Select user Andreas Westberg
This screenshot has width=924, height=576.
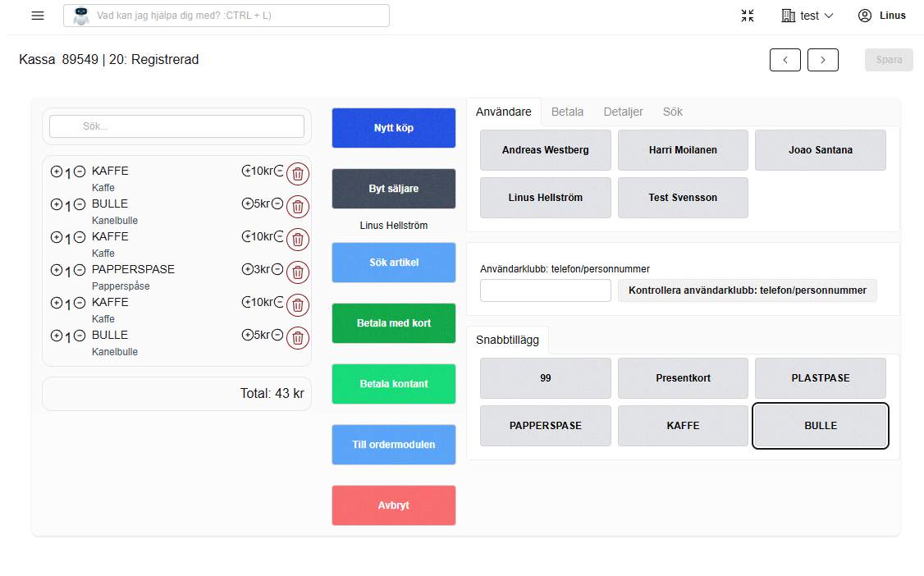546,150
